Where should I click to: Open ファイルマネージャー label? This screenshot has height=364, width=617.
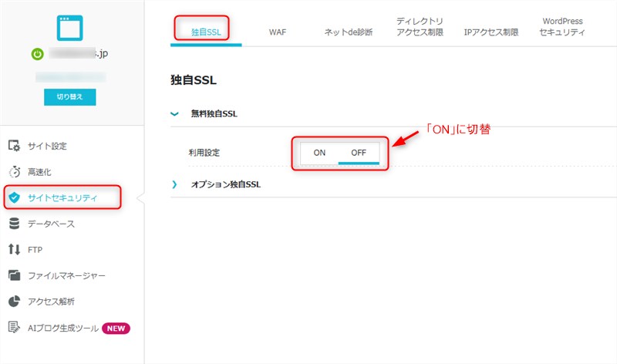[x=66, y=276]
